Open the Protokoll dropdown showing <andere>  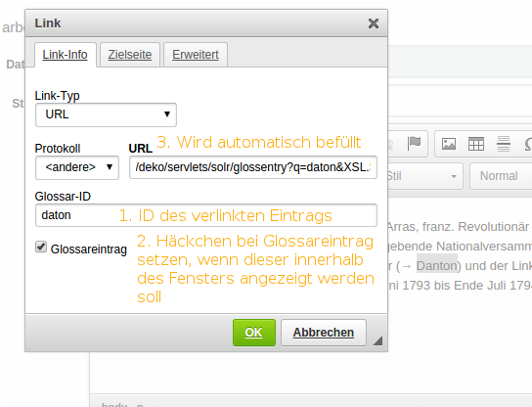click(77, 167)
